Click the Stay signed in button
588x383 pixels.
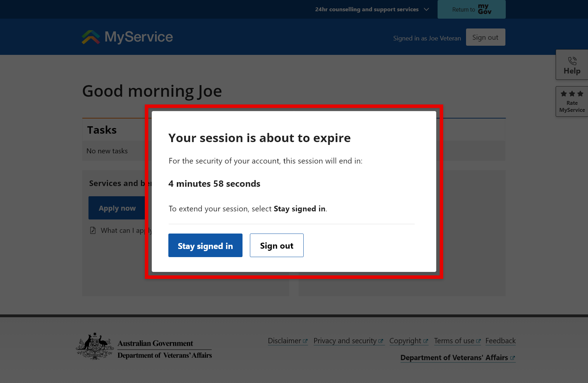(x=205, y=245)
